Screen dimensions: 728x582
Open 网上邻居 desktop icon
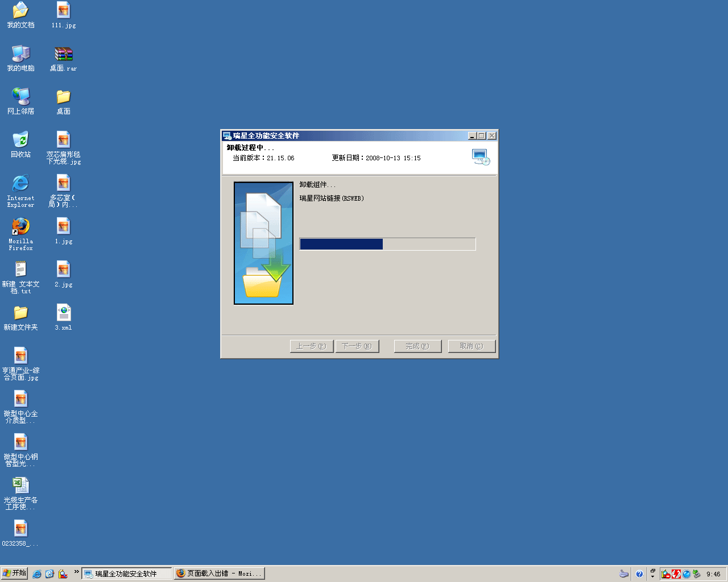coord(20,101)
